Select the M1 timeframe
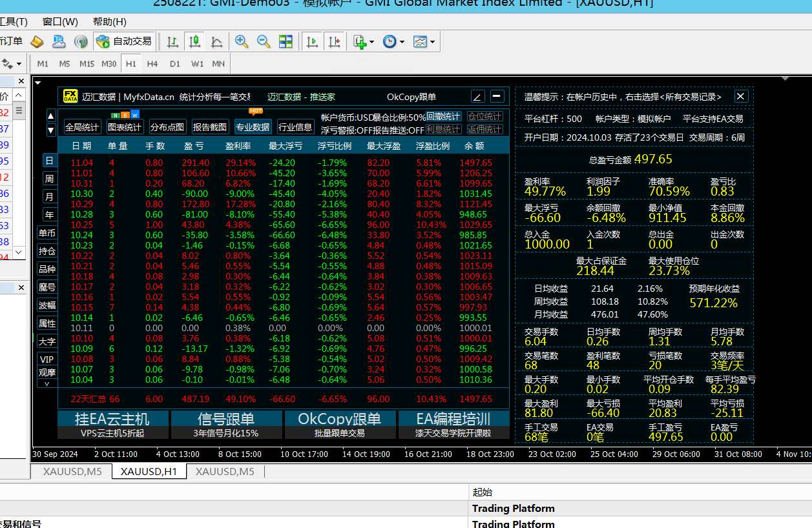This screenshot has width=812, height=528. [43, 64]
